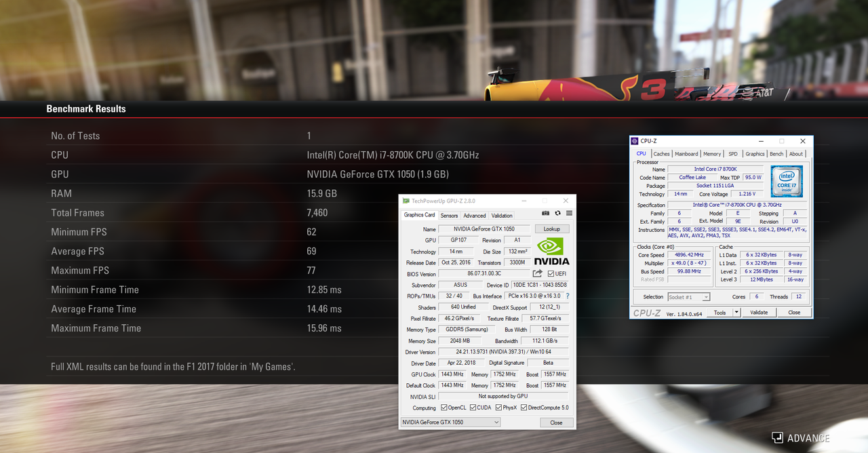868x453 pixels.
Task: Switch to the Graphics Card tab in GPU-Z
Action: pyautogui.click(x=419, y=215)
